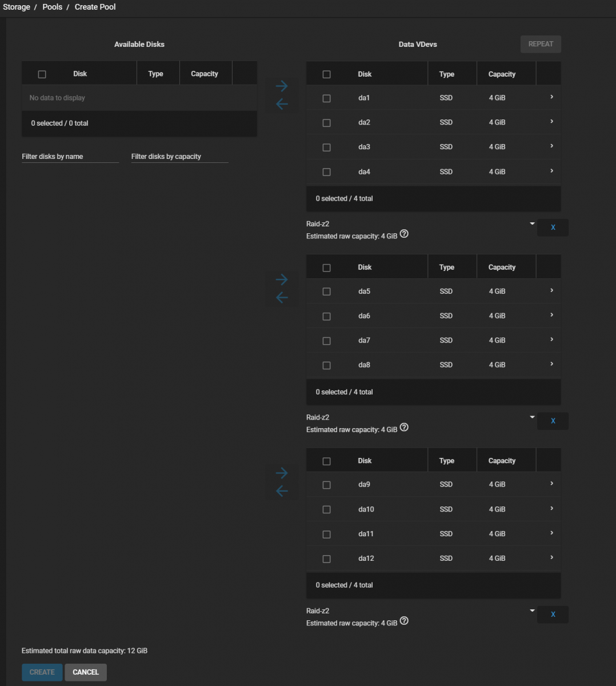Expand details chevron for da6
Image resolution: width=616 pixels, height=686 pixels.
[x=551, y=315]
